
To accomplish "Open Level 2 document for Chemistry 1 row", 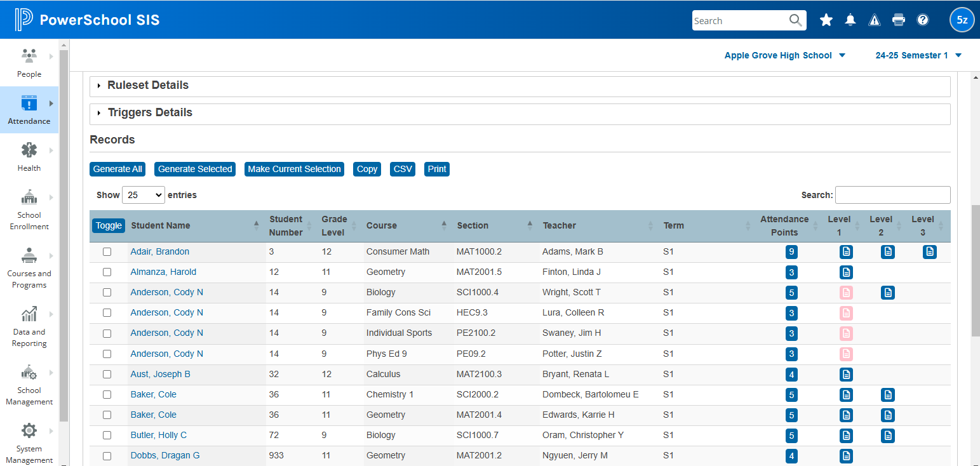I will (888, 395).
